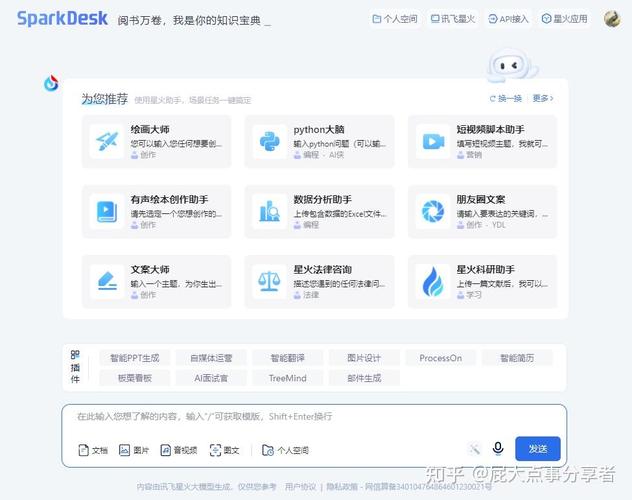632x500 pixels.
Task: Click the SparkDesk logo
Action: pyautogui.click(x=62, y=19)
